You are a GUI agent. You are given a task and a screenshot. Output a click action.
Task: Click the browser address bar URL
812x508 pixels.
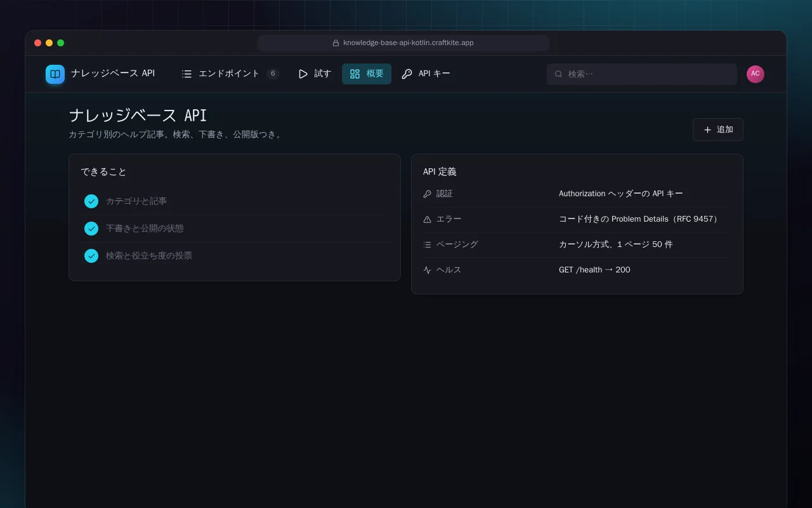point(409,43)
